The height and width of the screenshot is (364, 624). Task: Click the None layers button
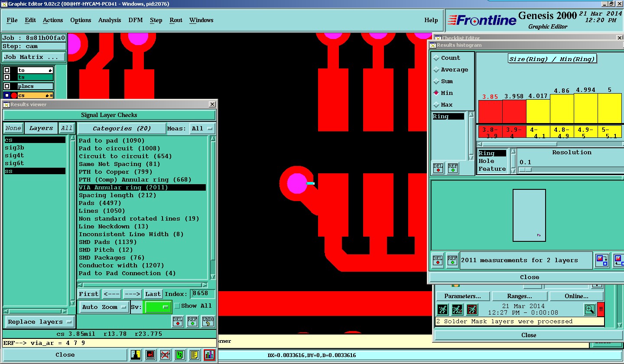pos(13,128)
